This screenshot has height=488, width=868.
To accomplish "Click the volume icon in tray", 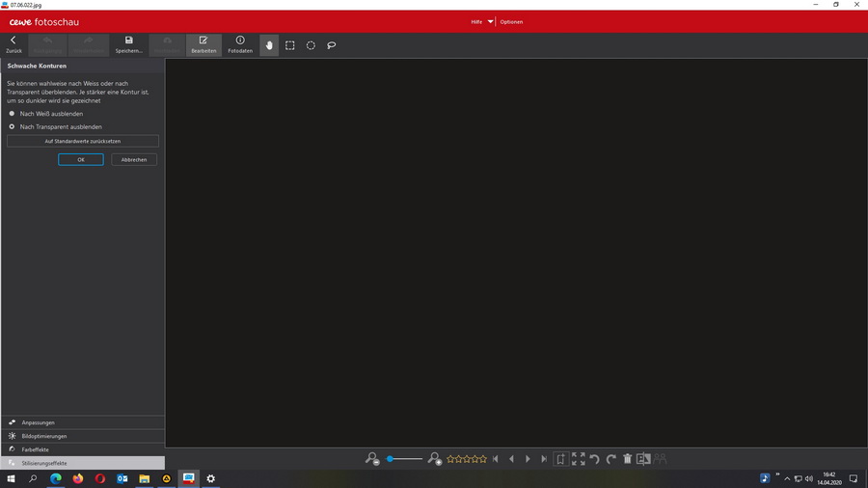I will [809, 478].
